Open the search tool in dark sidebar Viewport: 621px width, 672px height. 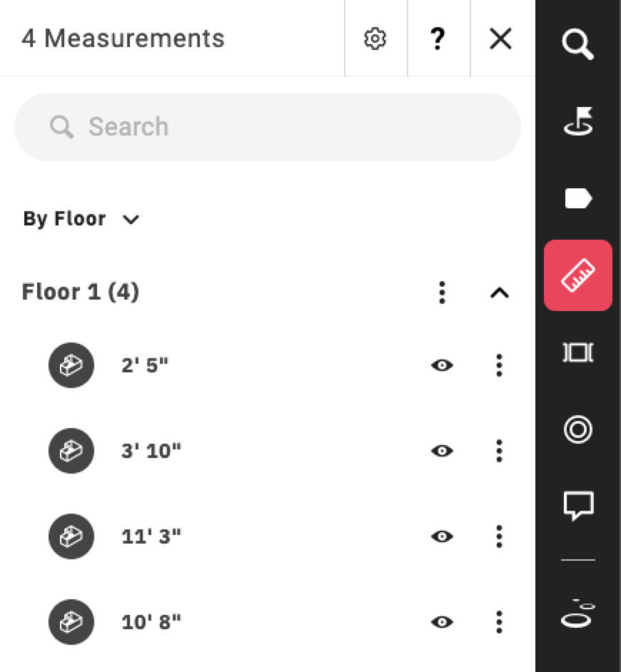(x=577, y=44)
